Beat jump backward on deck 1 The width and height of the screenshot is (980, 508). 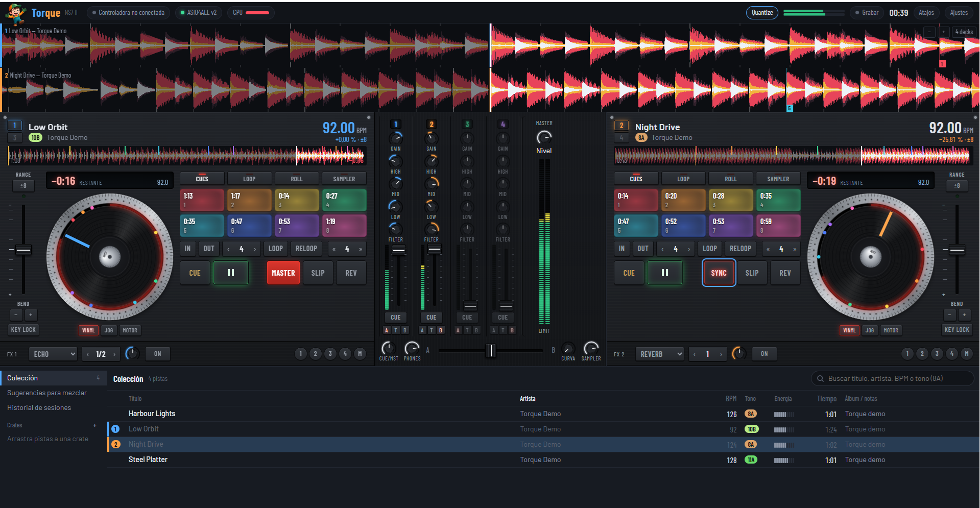click(334, 249)
